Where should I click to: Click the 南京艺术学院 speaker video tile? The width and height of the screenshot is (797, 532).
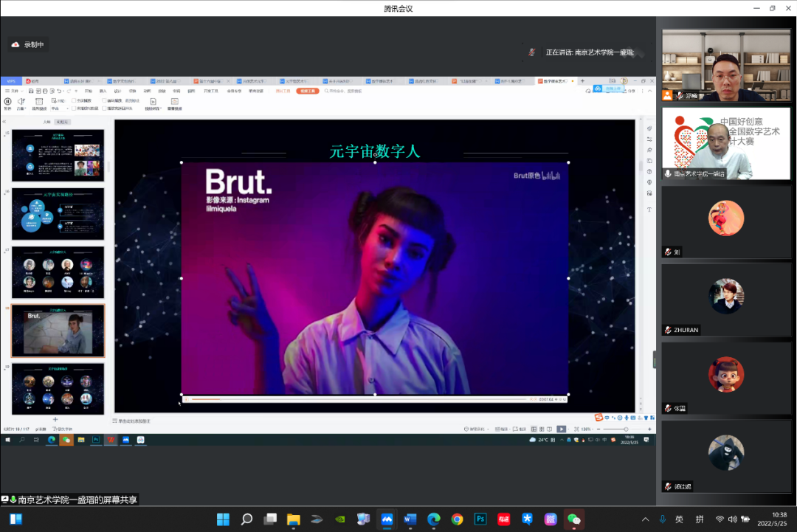726,143
